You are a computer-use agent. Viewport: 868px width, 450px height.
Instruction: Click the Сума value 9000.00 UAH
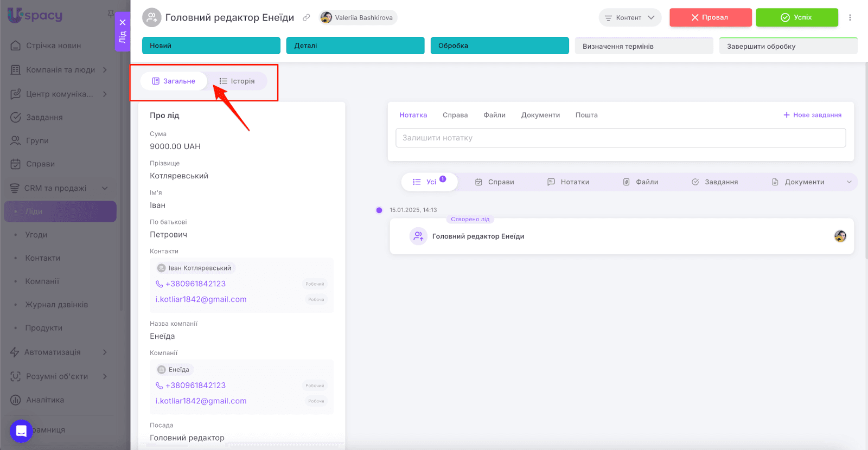(175, 146)
